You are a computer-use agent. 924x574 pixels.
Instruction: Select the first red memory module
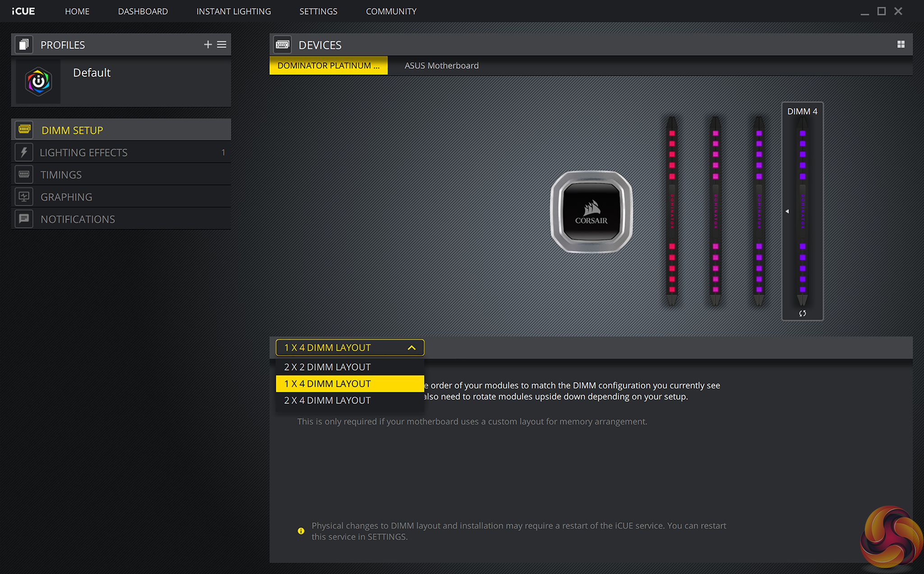(672, 211)
